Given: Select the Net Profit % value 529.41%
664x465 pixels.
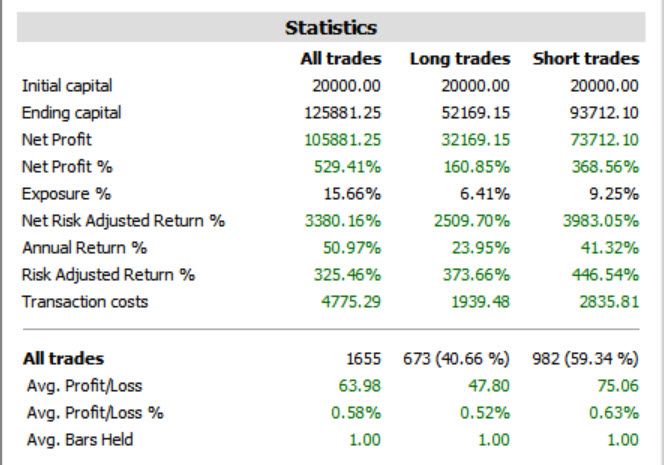Looking at the screenshot, I should pos(349,167).
